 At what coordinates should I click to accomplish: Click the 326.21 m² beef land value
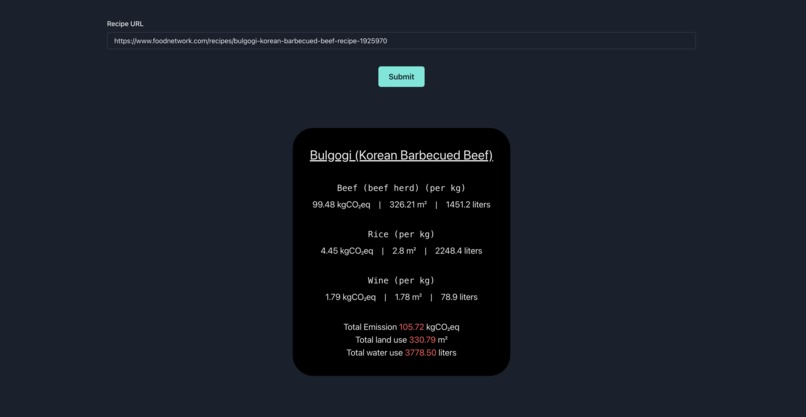point(408,205)
